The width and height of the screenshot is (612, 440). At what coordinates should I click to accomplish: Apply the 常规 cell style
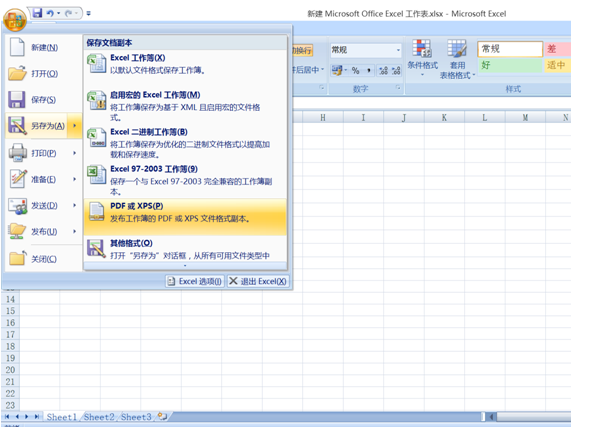(x=510, y=49)
